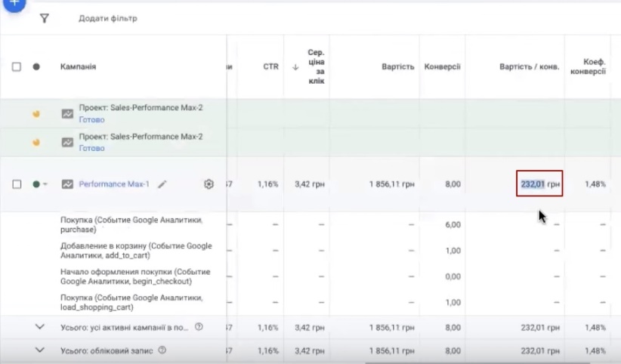Select the Performance Max-1 row checkbox

click(17, 184)
